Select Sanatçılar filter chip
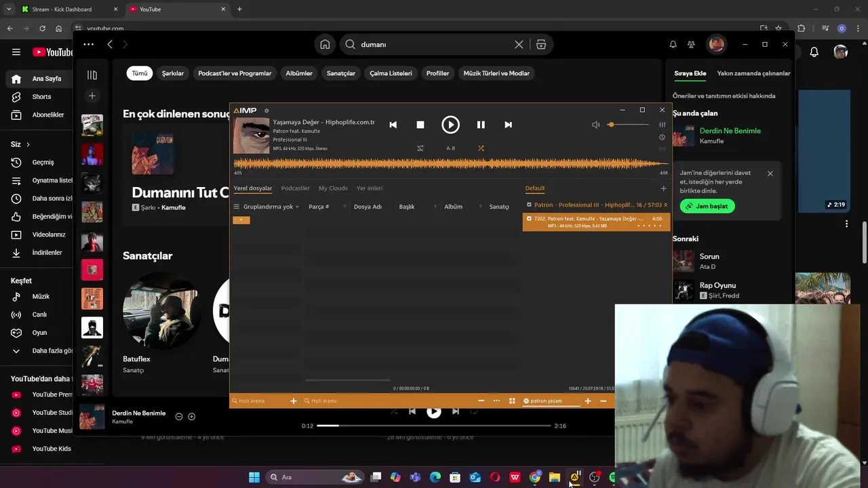 click(341, 73)
